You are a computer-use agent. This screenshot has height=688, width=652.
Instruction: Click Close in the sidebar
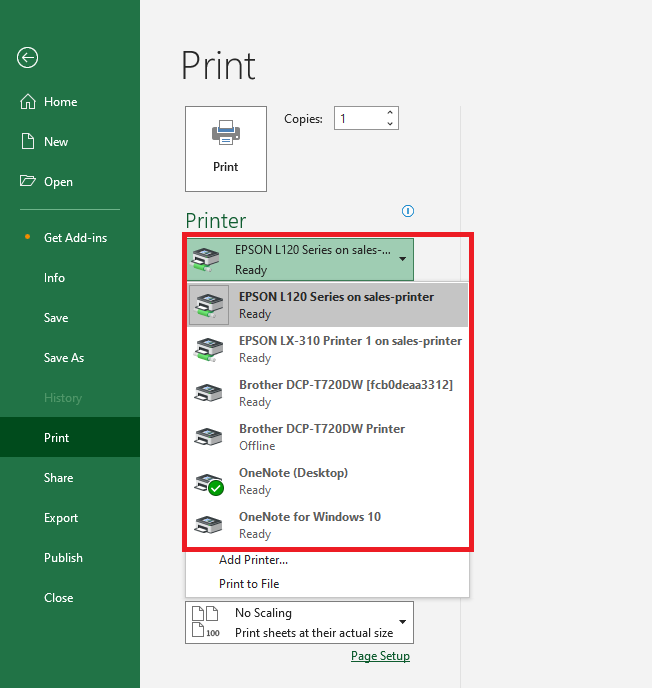click(70, 598)
